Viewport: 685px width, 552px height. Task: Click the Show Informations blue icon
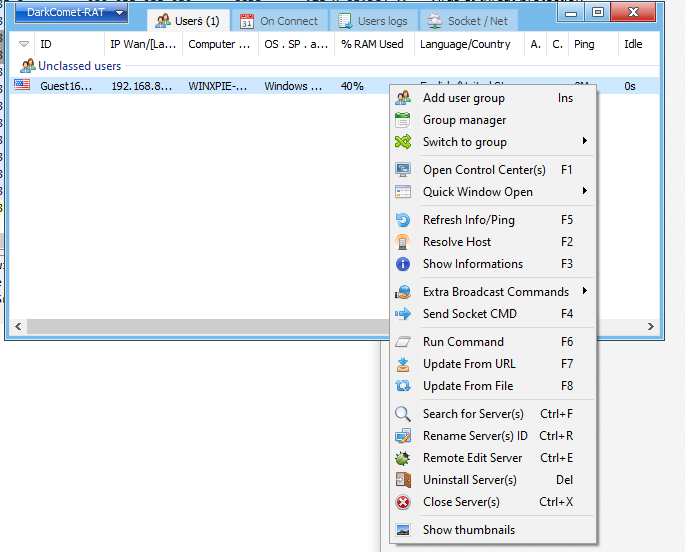(x=403, y=264)
